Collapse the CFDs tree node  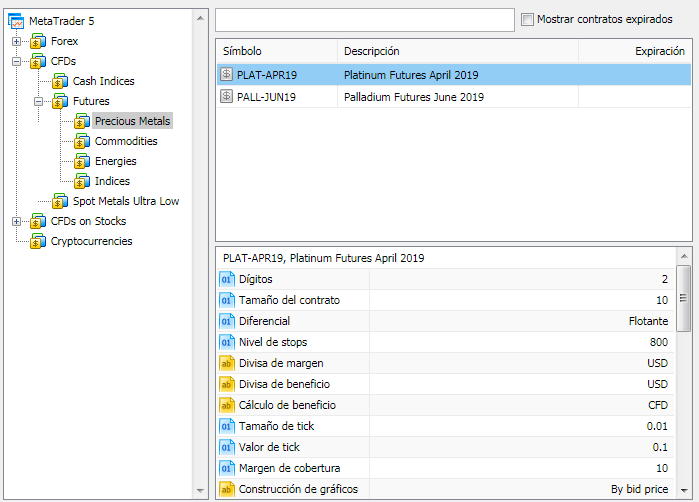pos(16,62)
